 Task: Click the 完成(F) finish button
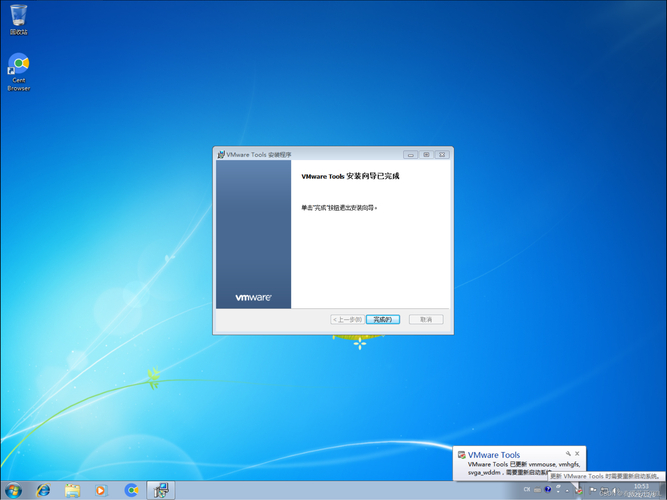pyautogui.click(x=383, y=319)
